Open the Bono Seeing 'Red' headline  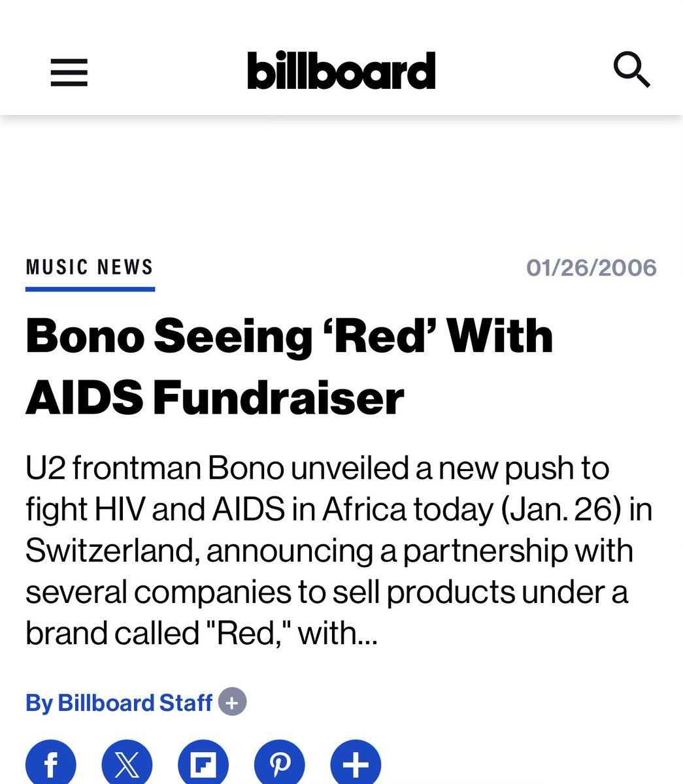[289, 336]
